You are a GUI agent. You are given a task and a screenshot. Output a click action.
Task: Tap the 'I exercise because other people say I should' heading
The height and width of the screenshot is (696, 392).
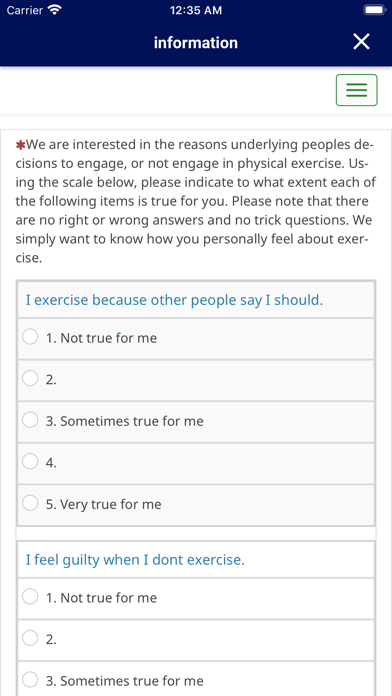[x=174, y=300]
